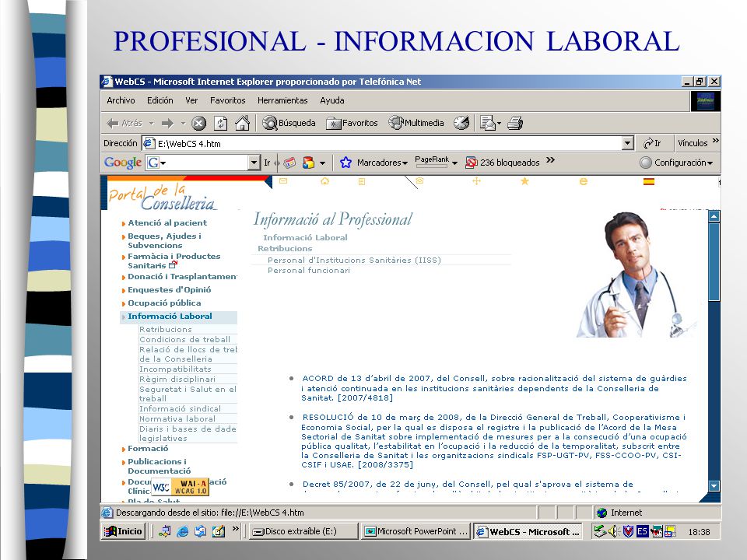Click the 236 bloqueados popup blocker
The width and height of the screenshot is (747, 560).
pos(503,163)
